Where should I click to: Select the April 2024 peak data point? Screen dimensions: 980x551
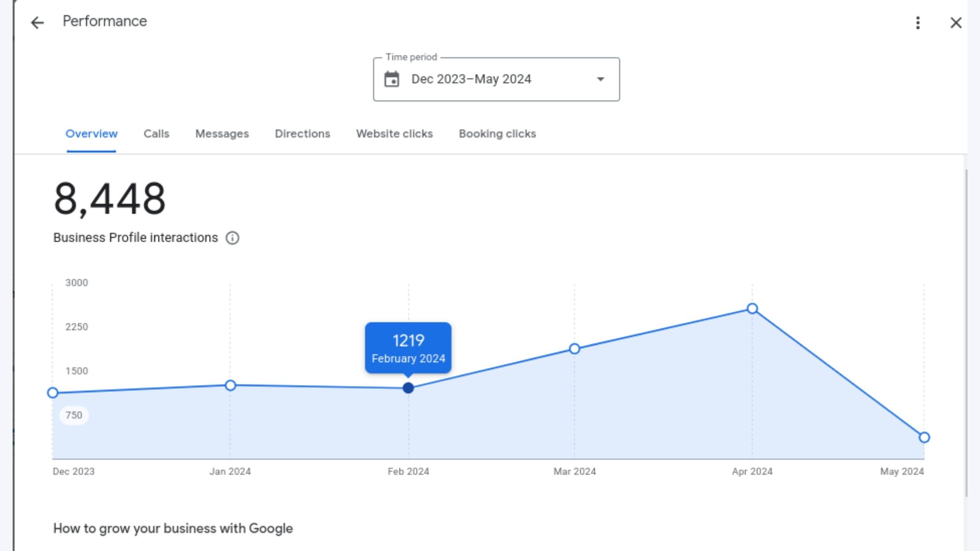[752, 309]
